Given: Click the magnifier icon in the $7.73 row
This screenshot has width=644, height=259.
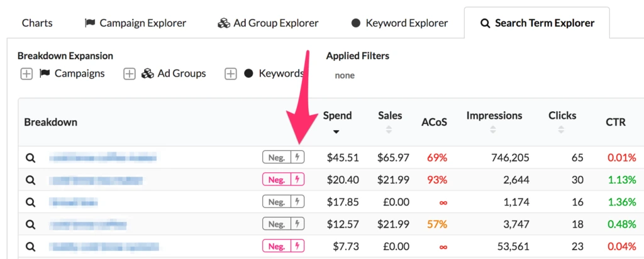Looking at the screenshot, I should [30, 247].
